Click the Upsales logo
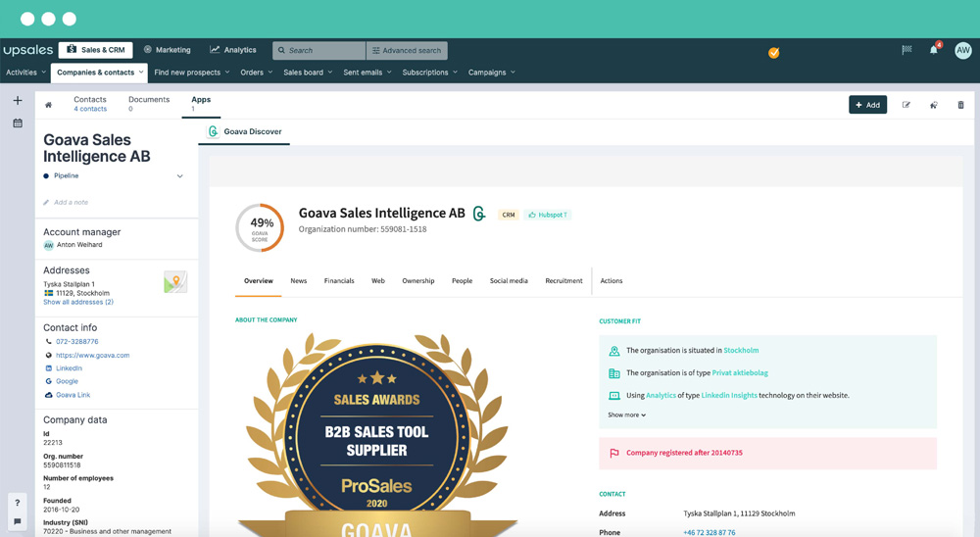Viewport: 980px width, 537px height. 27,50
